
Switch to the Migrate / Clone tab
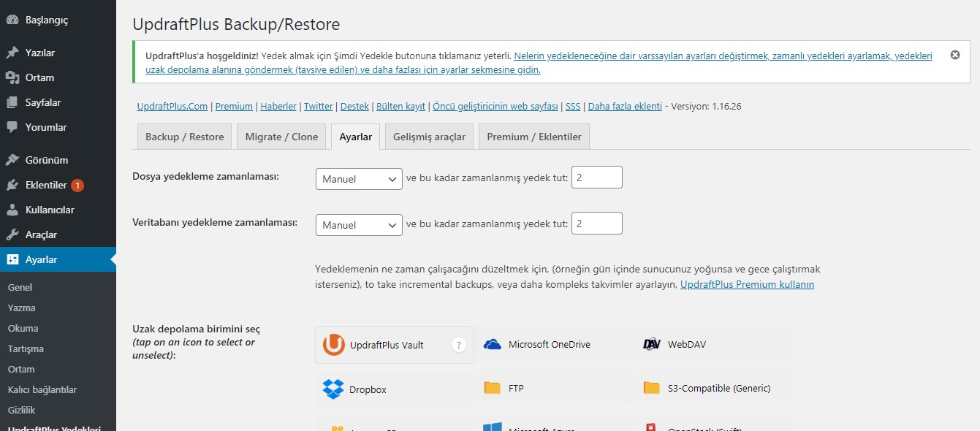click(x=281, y=137)
